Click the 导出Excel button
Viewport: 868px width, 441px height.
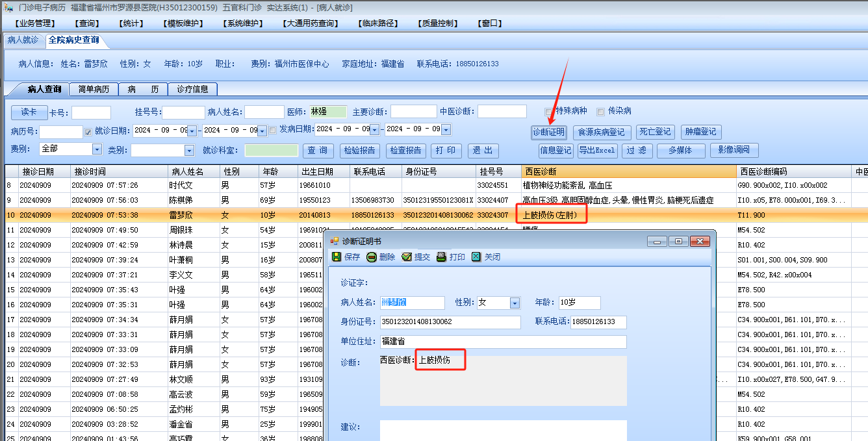tap(597, 150)
